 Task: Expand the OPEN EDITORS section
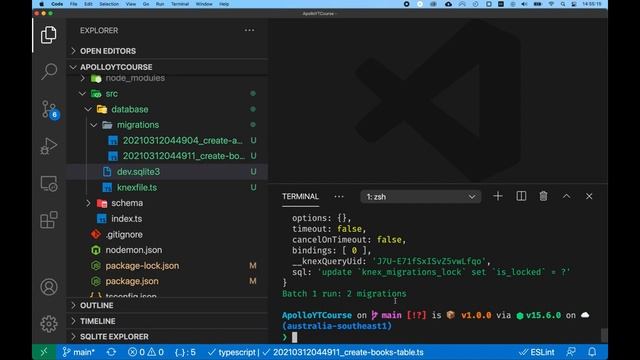point(167,51)
